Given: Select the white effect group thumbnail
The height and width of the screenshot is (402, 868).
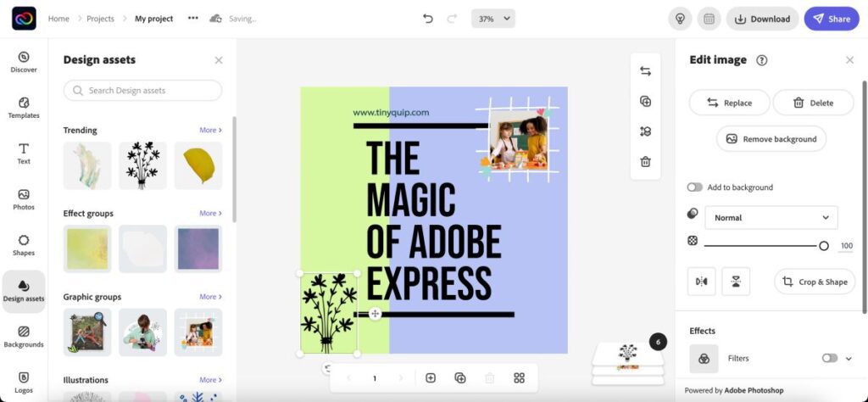Looking at the screenshot, I should click(142, 248).
